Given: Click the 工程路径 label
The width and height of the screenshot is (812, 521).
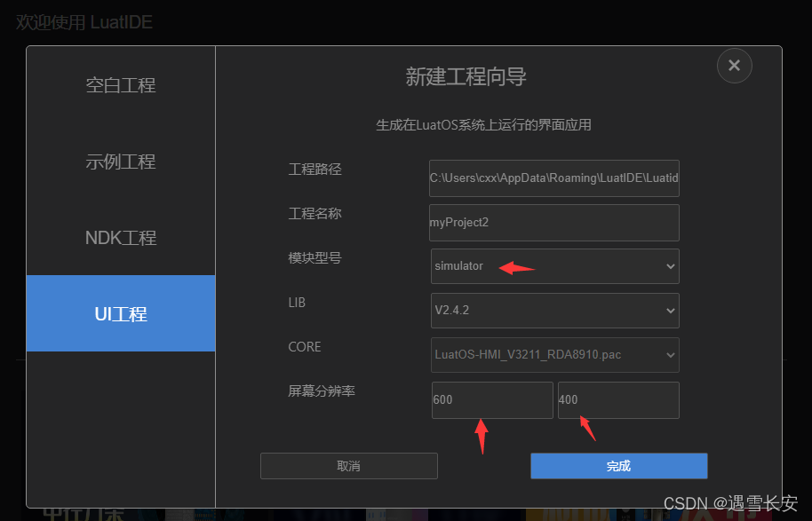Looking at the screenshot, I should click(x=314, y=169).
